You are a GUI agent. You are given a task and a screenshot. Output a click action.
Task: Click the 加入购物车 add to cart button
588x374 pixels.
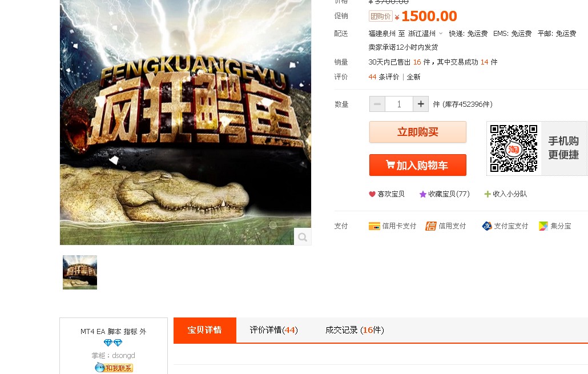[418, 165]
